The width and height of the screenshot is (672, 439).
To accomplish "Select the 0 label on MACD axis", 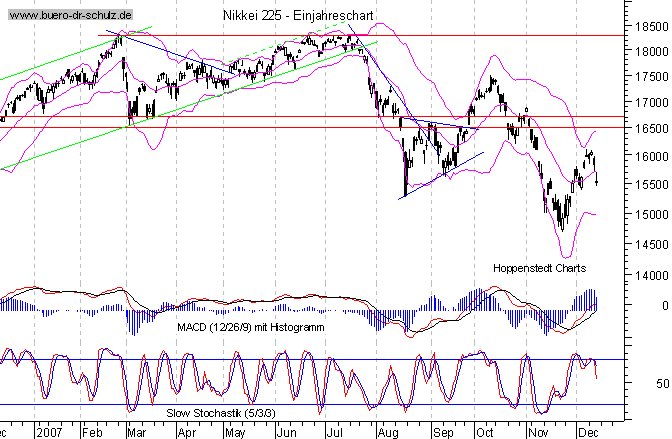I will coord(664,305).
